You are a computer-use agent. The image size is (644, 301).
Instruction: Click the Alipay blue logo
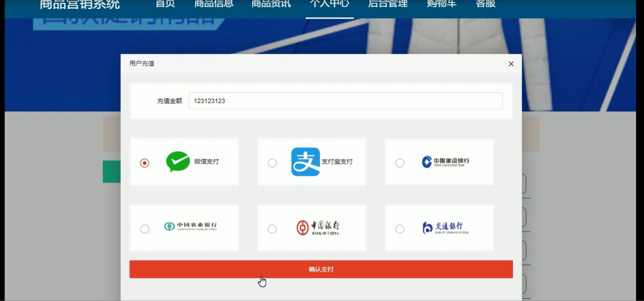(306, 162)
